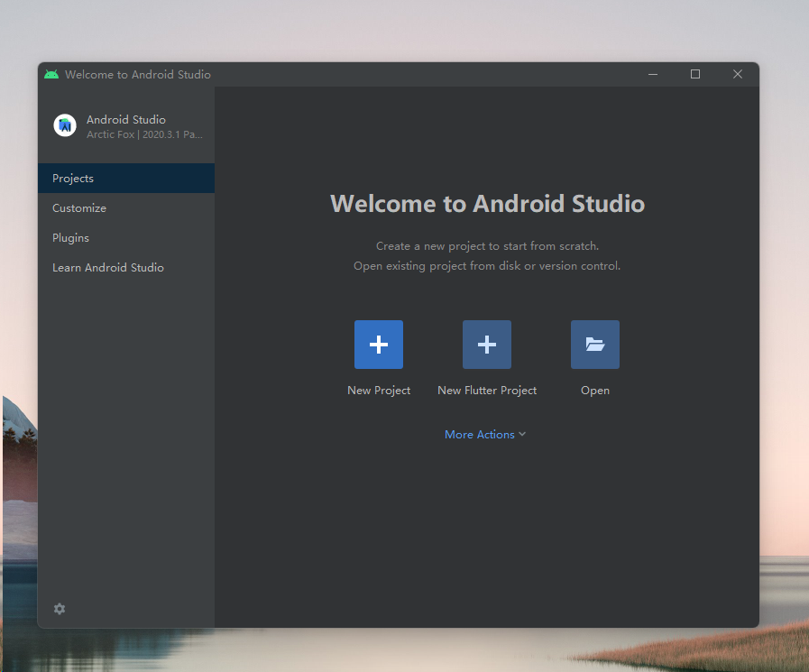
Task: Click the "Open existing project from disk" text
Action: point(487,266)
